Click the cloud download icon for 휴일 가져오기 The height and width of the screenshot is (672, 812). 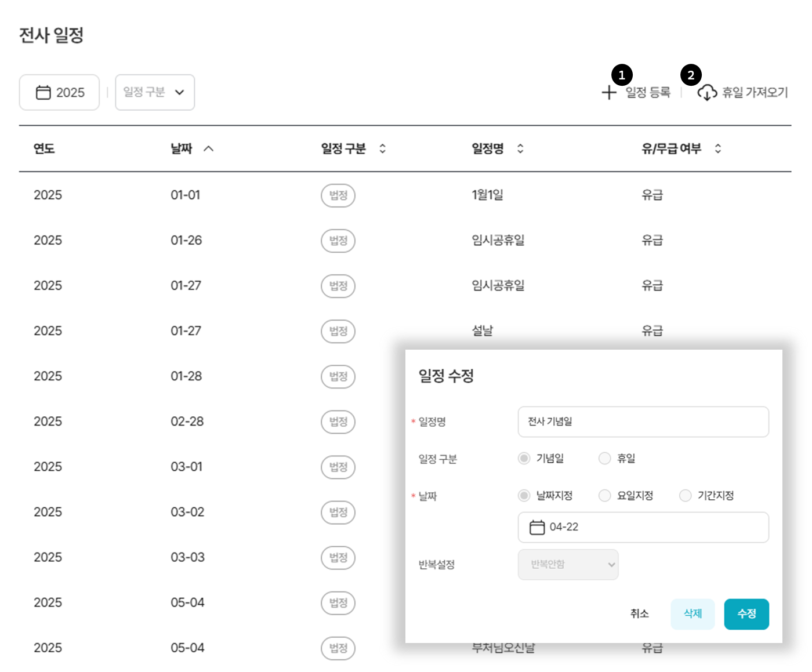(x=706, y=93)
